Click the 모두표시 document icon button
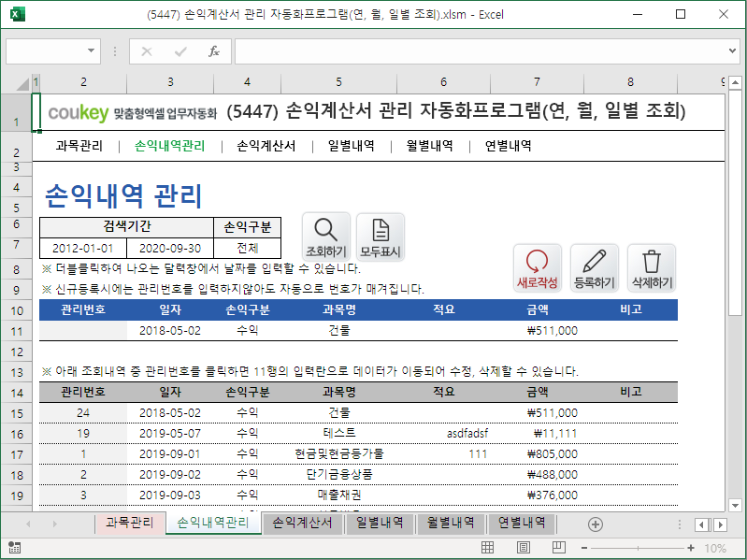This screenshot has height=560, width=747. [x=381, y=237]
